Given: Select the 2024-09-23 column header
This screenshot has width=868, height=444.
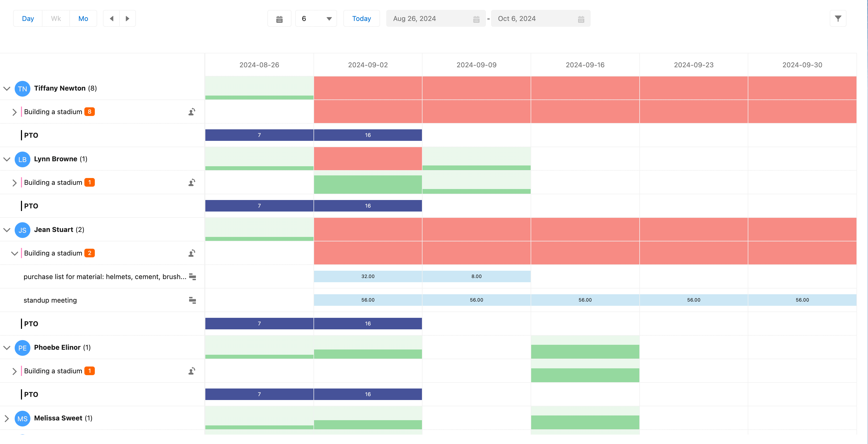Looking at the screenshot, I should click(x=694, y=65).
